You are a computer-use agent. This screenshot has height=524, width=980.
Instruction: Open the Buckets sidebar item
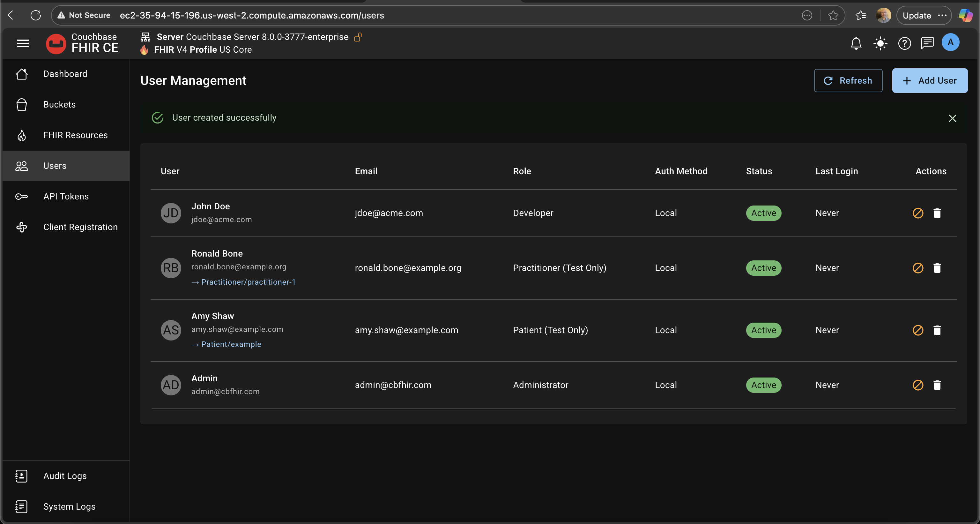coord(59,105)
